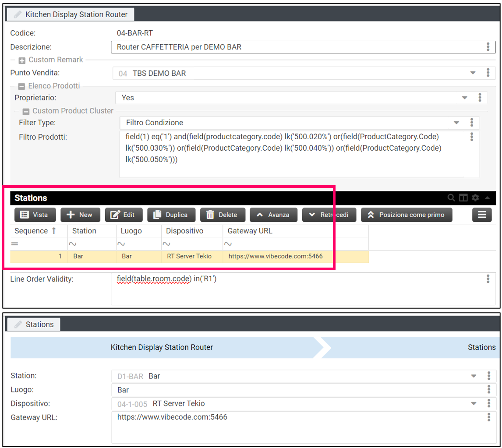The height and width of the screenshot is (448, 502).
Task: Click the New button in the Stations toolbar
Action: point(80,215)
